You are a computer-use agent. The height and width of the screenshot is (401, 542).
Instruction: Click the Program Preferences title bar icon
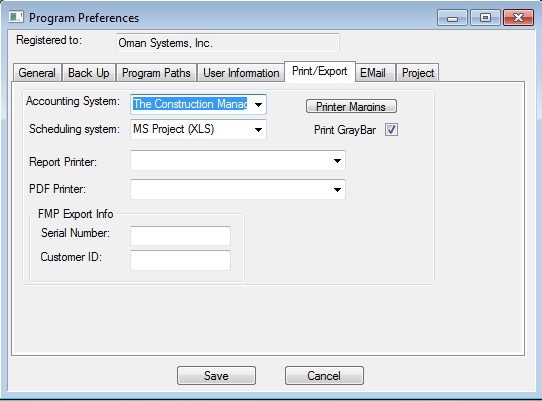[x=16, y=17]
